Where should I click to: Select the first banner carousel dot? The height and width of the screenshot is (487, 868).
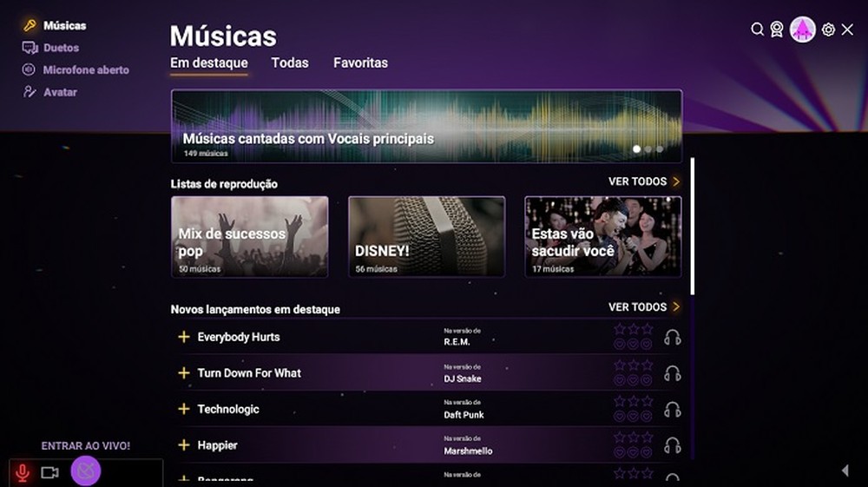click(636, 148)
